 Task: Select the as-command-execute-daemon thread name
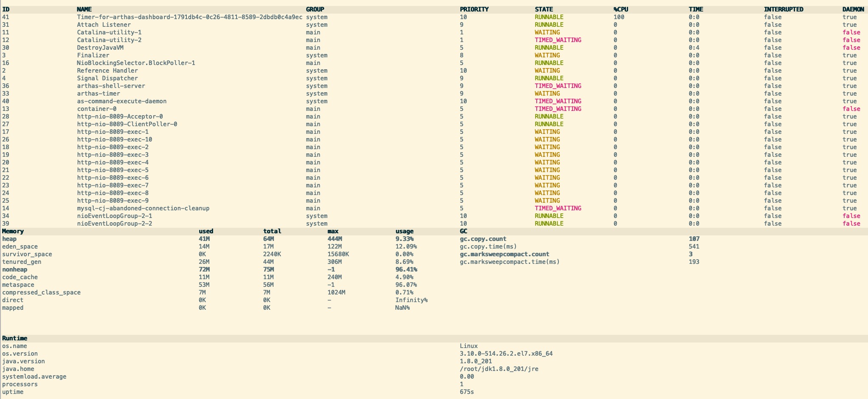121,101
